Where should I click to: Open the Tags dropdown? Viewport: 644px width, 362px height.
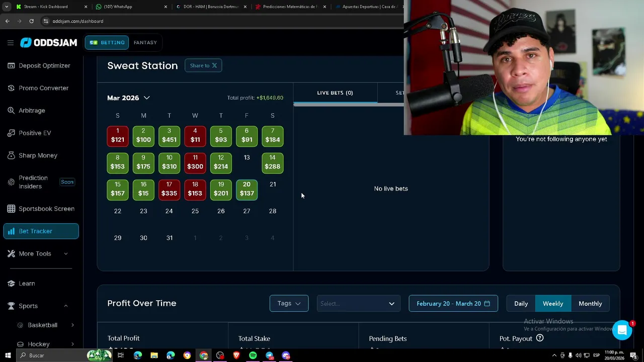click(x=289, y=303)
